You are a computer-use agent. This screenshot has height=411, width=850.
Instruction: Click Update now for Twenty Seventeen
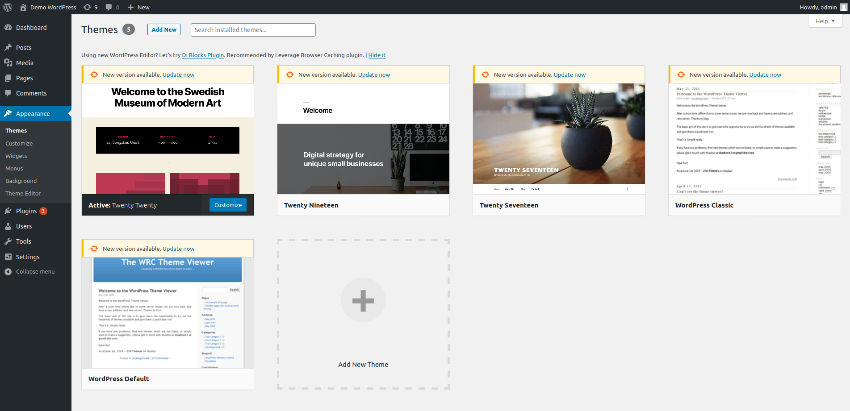[x=570, y=75]
